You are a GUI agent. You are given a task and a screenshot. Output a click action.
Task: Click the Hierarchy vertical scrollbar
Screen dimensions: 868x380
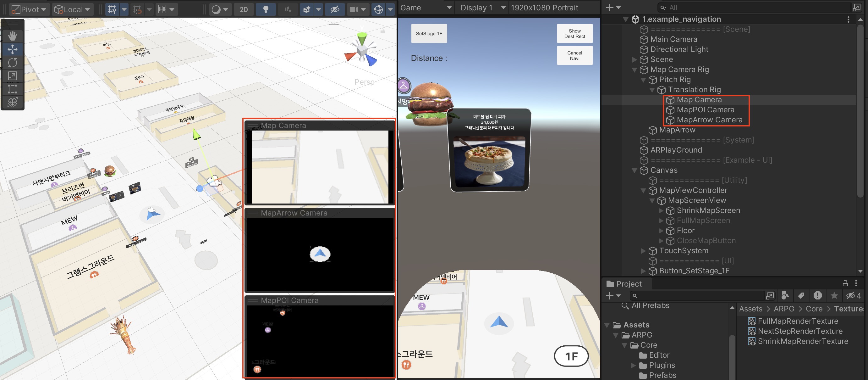[x=860, y=111]
